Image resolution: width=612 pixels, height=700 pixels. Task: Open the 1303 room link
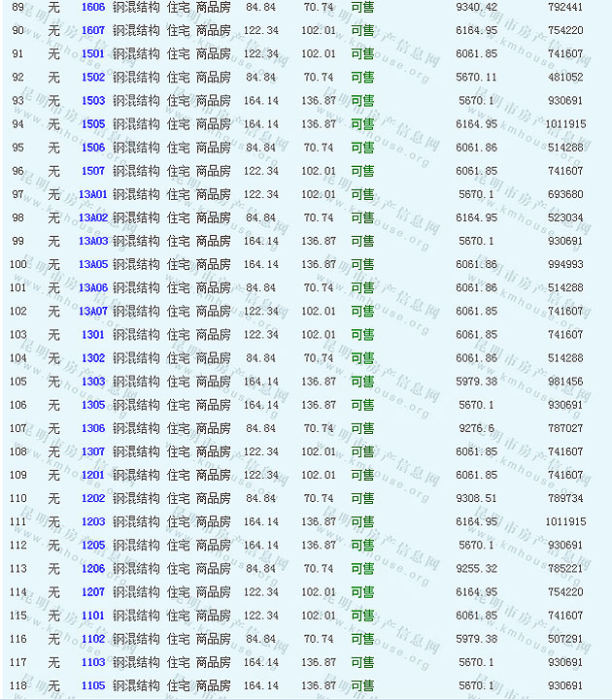93,382
